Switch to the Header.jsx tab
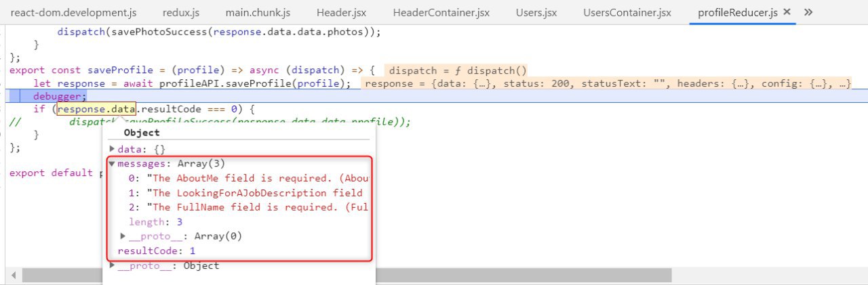The height and width of the screenshot is (285, 868). (341, 12)
